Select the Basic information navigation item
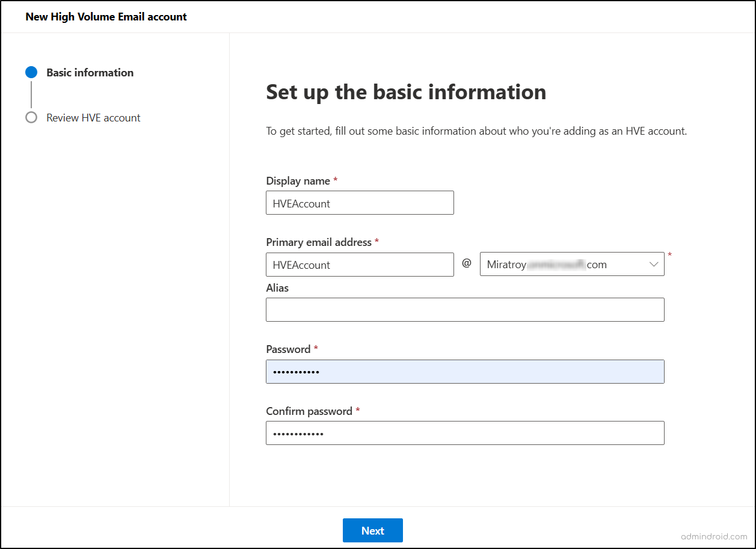Screen dimensions: 756x549 (x=89, y=72)
